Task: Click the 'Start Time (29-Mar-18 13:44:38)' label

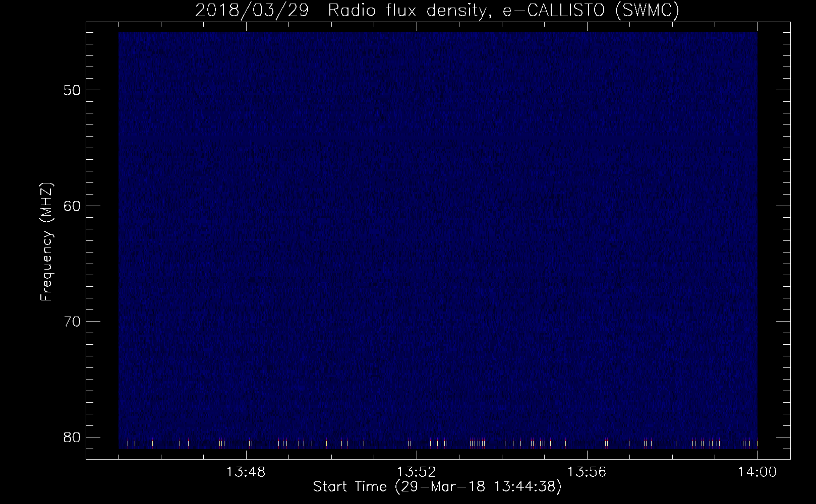Action: point(437,487)
